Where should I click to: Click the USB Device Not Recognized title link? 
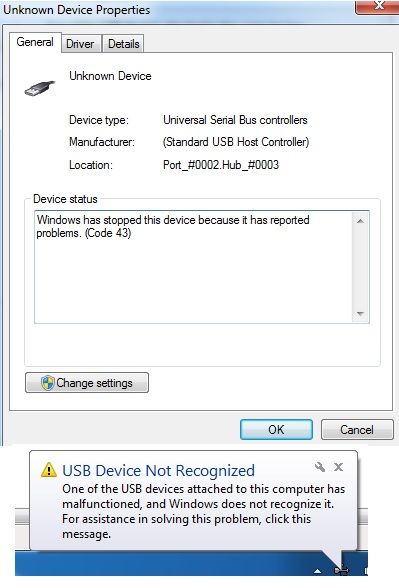(x=158, y=470)
